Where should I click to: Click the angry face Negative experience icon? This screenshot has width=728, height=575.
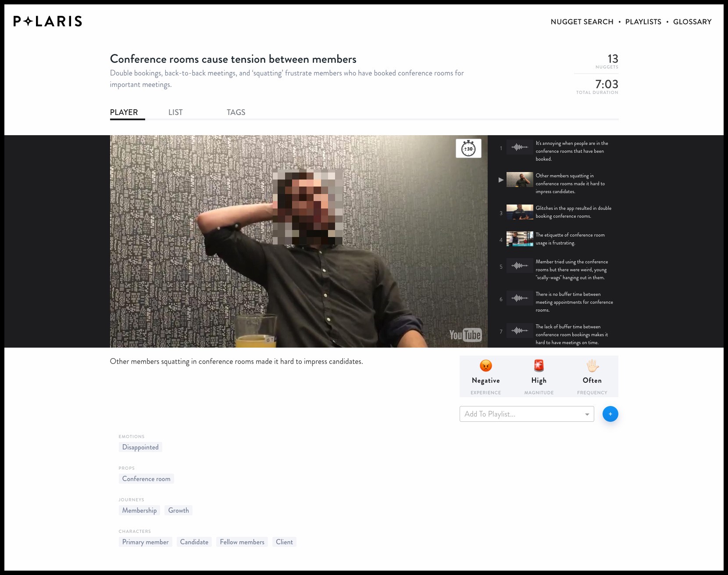pyautogui.click(x=485, y=366)
